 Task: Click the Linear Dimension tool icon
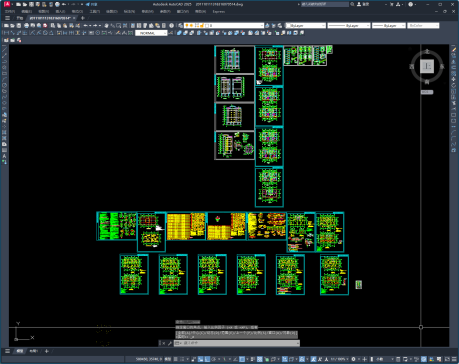tap(6, 33)
